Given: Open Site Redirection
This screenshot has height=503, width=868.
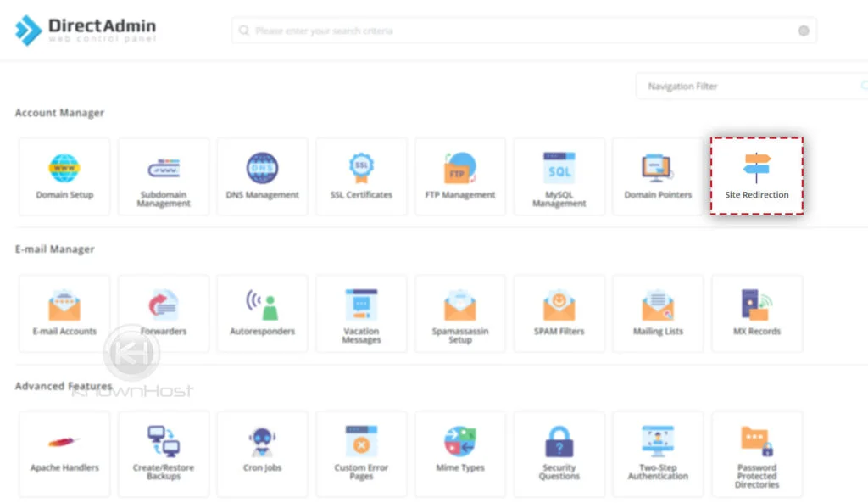Looking at the screenshot, I should (x=757, y=176).
